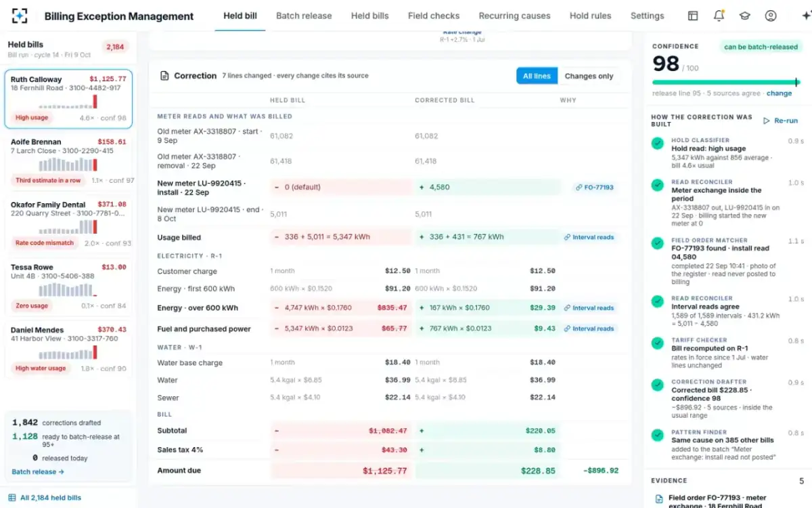Click the High water usage tag
This screenshot has height=508, width=812.
pos(41,368)
